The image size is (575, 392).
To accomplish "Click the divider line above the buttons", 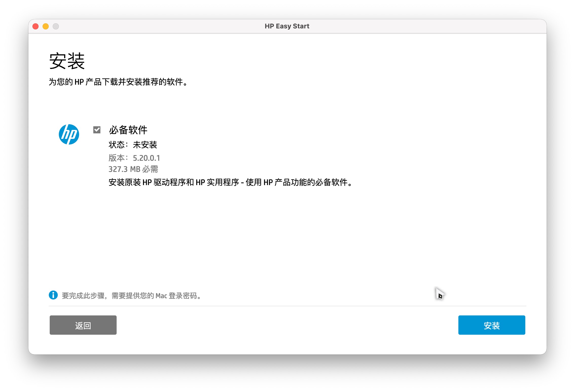I will pyautogui.click(x=287, y=306).
